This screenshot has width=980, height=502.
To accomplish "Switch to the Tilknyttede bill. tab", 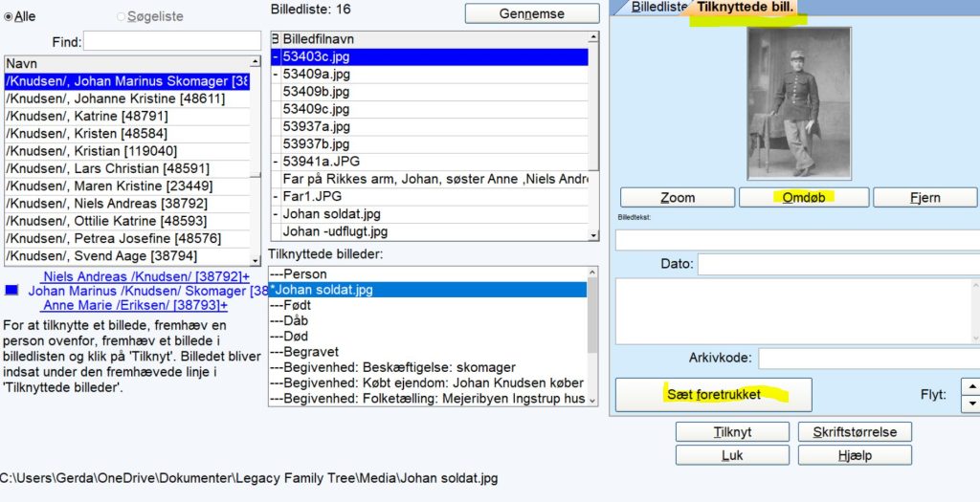I will point(745,8).
